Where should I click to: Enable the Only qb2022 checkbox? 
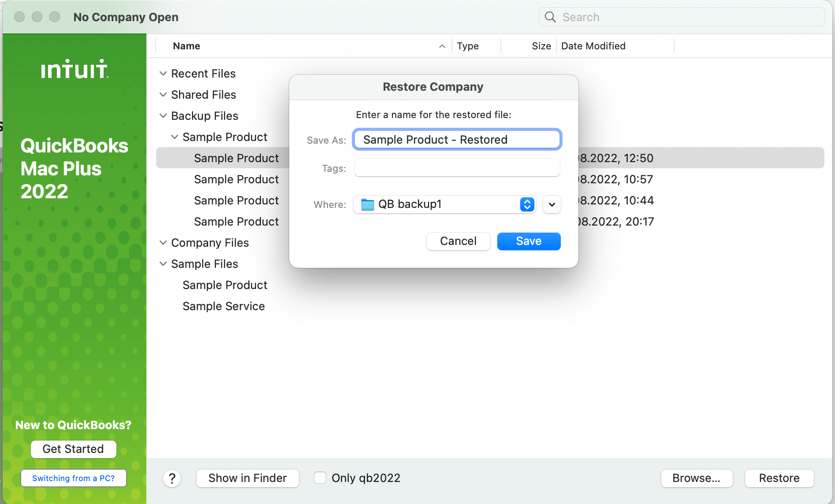320,477
